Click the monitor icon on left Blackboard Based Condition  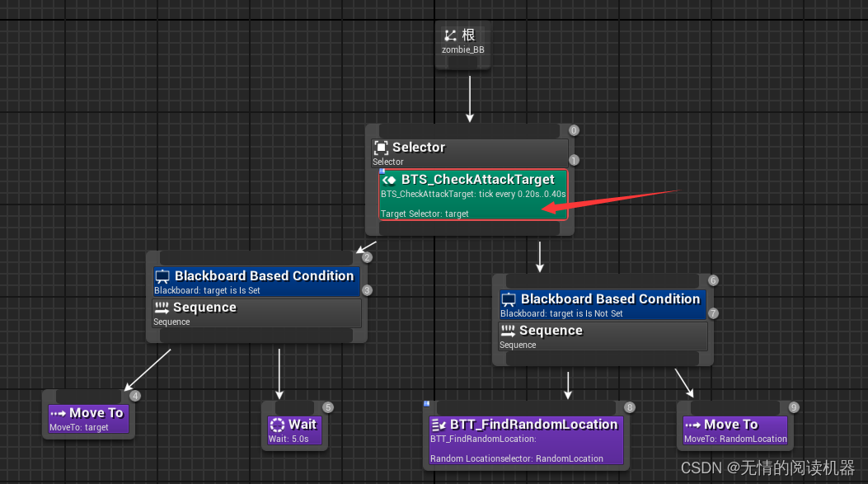coord(162,276)
